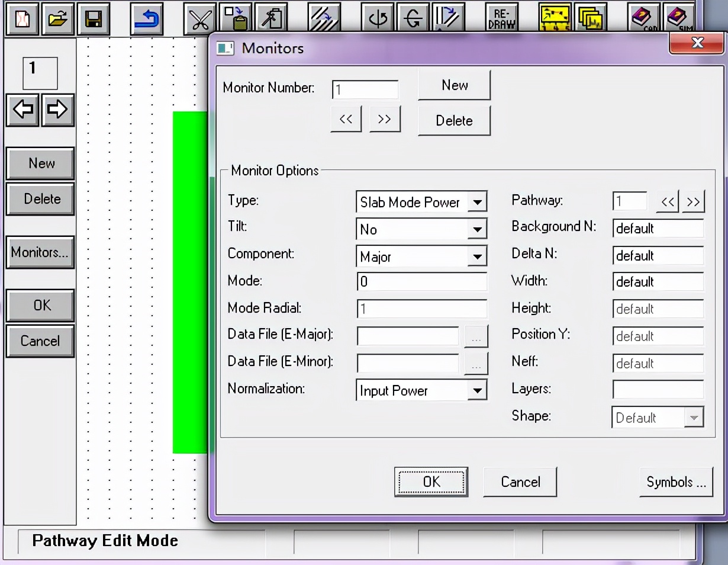Image resolution: width=728 pixels, height=565 pixels.
Task: Save with the floppy disk icon
Action: click(92, 20)
